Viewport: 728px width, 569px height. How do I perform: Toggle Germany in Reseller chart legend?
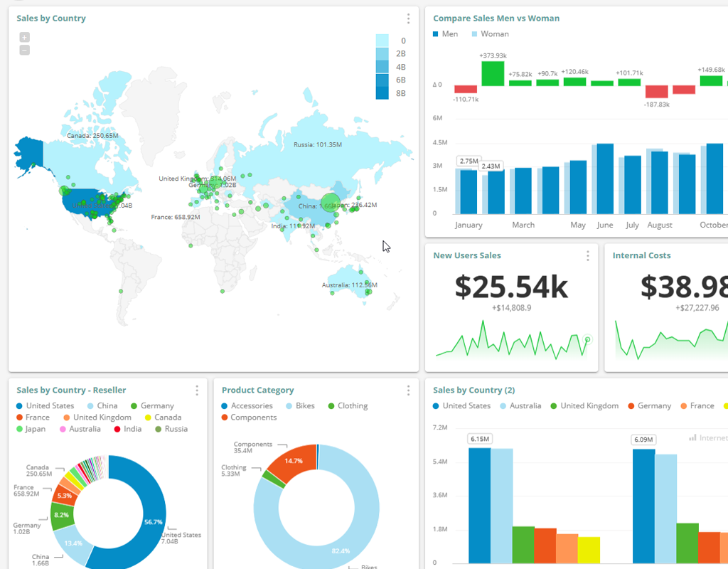tap(151, 406)
